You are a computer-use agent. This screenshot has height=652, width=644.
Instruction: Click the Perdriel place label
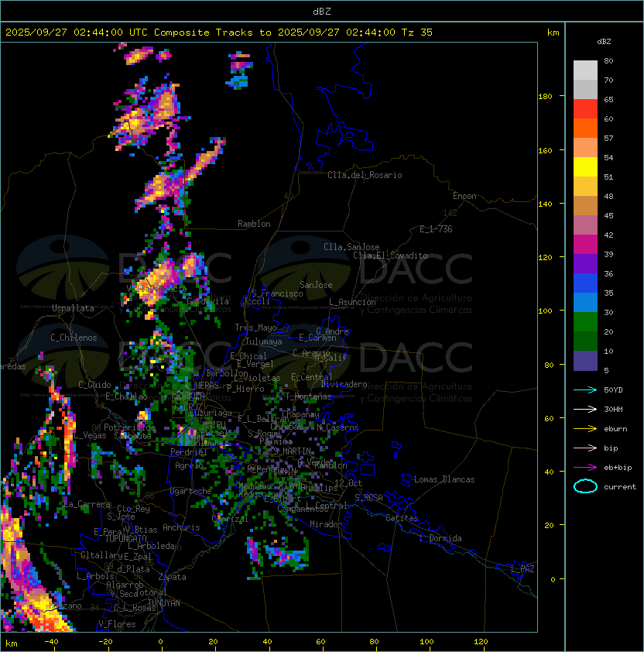189,452
